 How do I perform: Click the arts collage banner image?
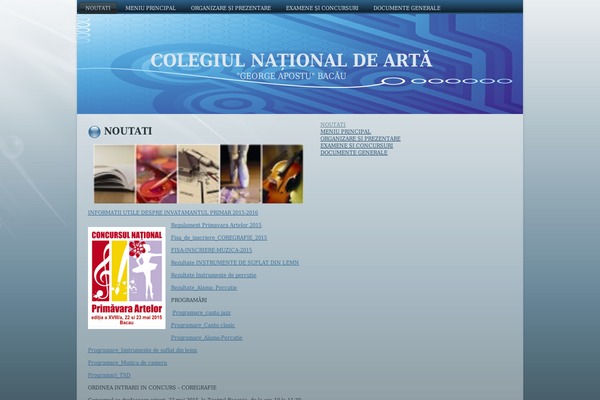pyautogui.click(x=198, y=174)
